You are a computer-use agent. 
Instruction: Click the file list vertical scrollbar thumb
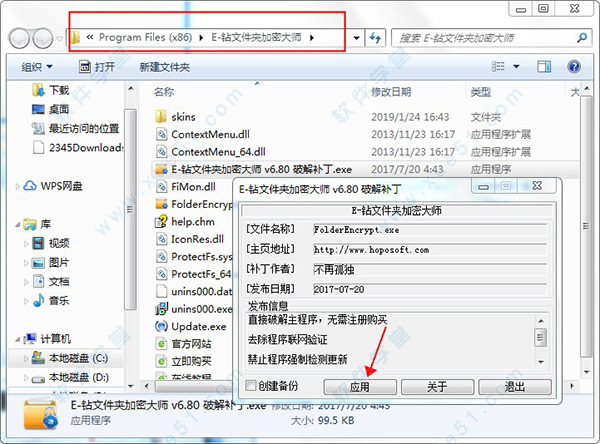point(586,227)
